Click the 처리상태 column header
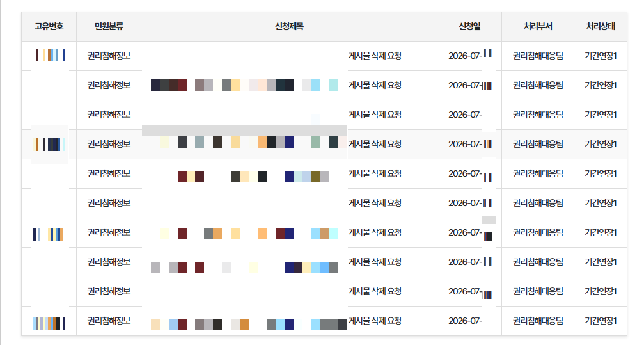Image resolution: width=644 pixels, height=345 pixels. tap(601, 26)
